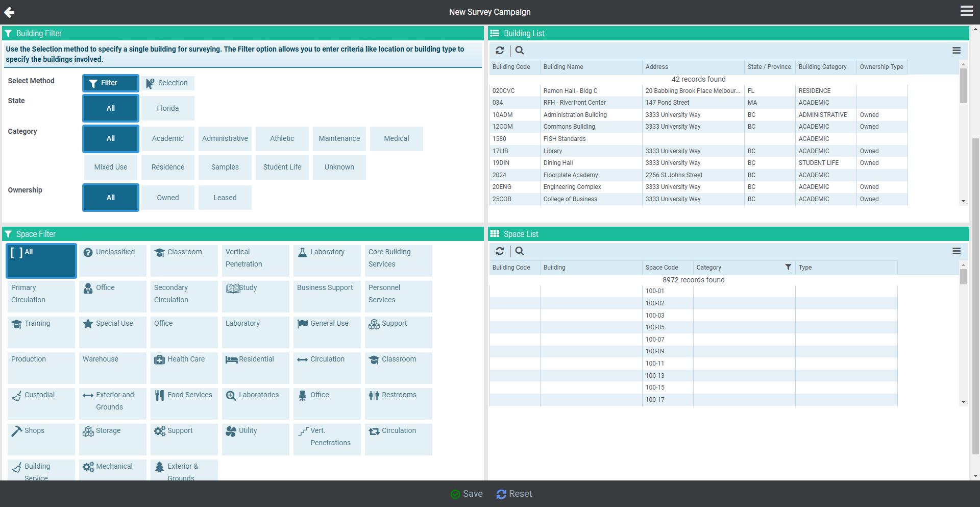The height and width of the screenshot is (507, 980).
Task: Select the Residential bed tile
Action: point(256,368)
